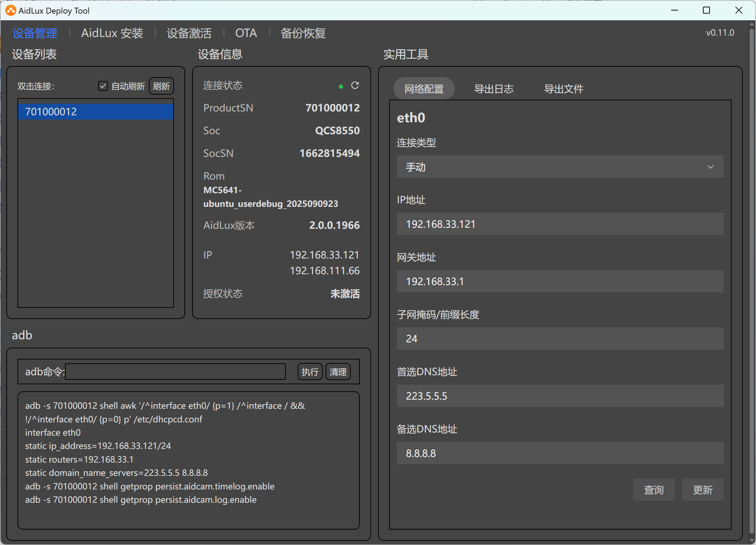Select the 导出文件 export file tab
756x545 pixels.
click(x=564, y=89)
